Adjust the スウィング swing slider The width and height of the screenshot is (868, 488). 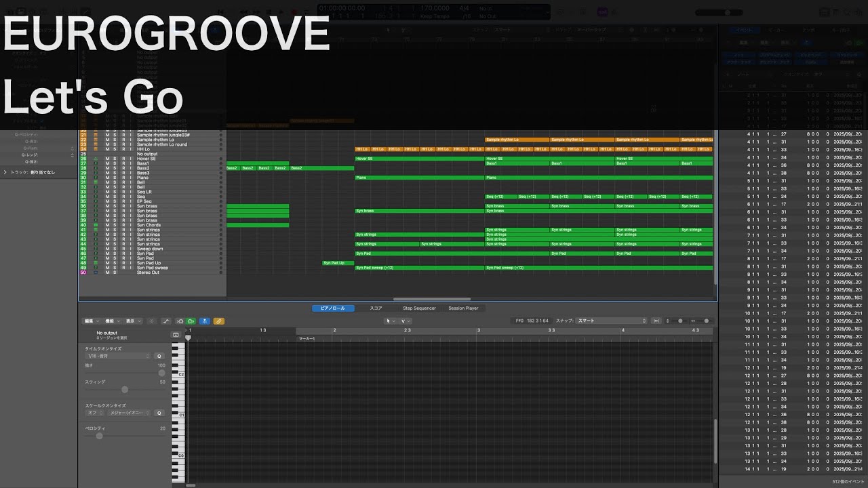(x=125, y=390)
